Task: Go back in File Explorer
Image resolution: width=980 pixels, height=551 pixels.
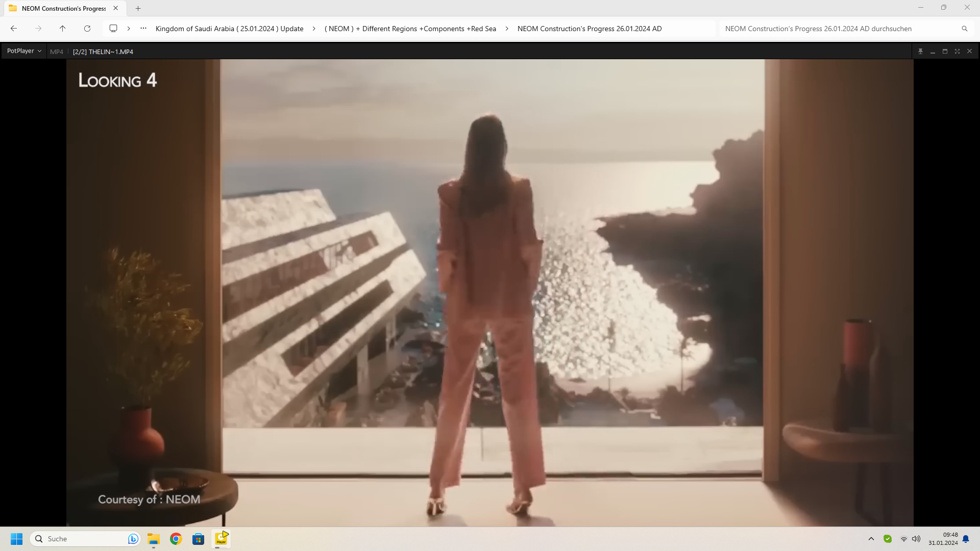Action: pyautogui.click(x=14, y=29)
